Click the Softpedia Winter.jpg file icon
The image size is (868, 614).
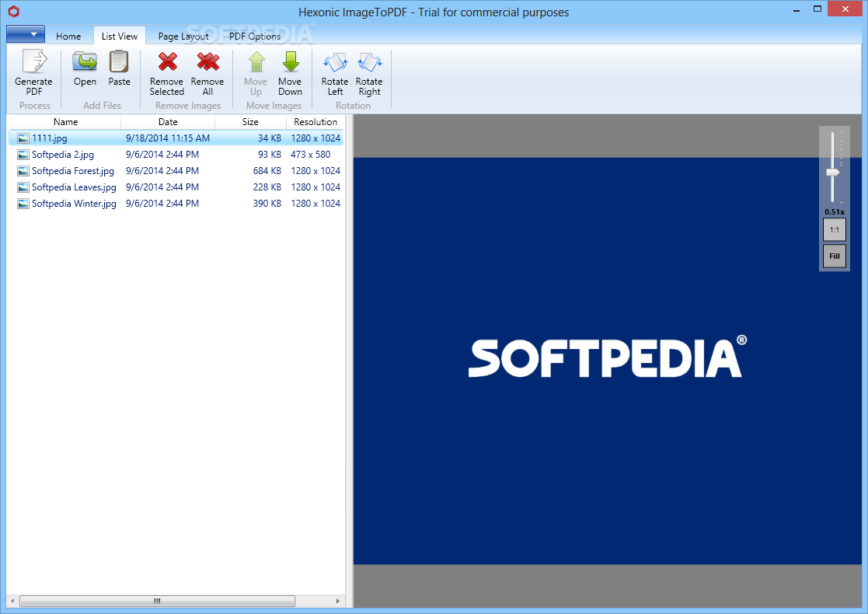click(x=23, y=204)
